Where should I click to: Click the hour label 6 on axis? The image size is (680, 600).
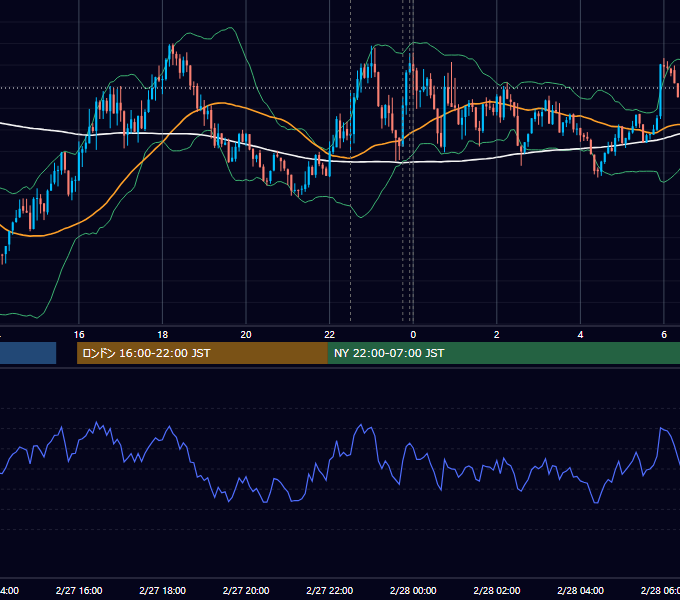tap(664, 335)
